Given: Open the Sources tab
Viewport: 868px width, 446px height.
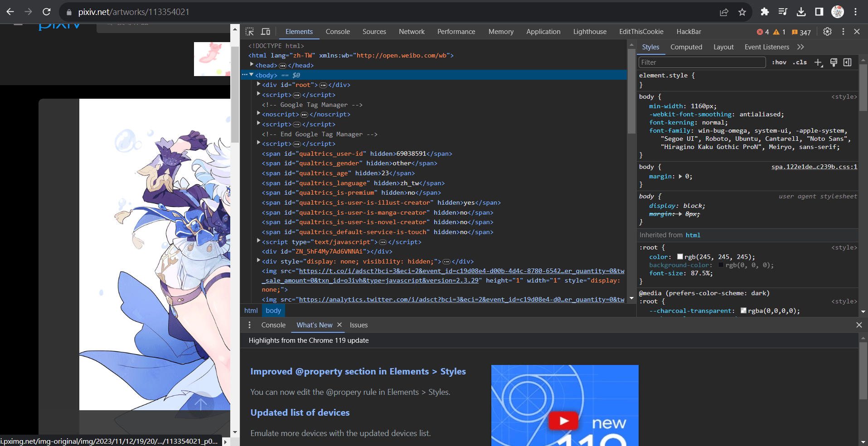Looking at the screenshot, I should point(374,32).
